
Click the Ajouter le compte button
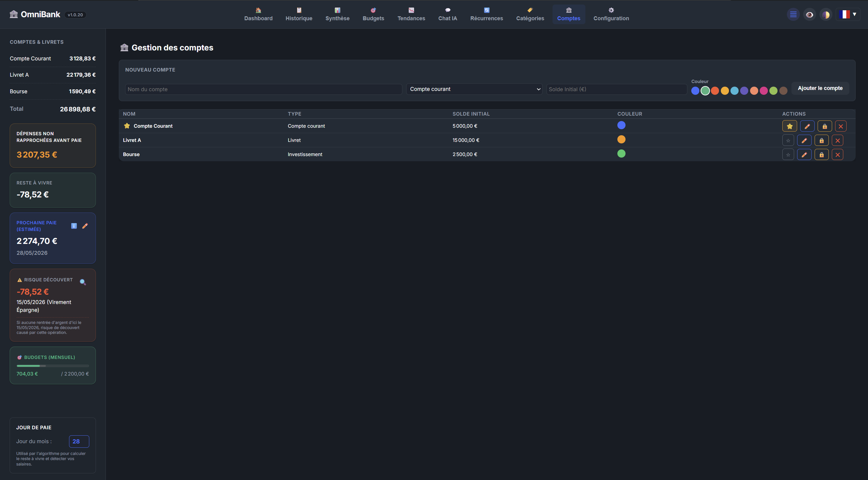pyautogui.click(x=820, y=88)
